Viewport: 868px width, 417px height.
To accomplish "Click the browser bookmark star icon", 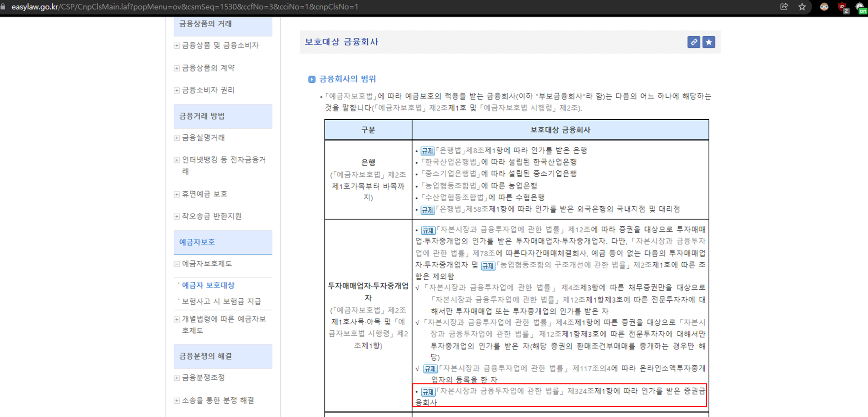I will click(802, 7).
